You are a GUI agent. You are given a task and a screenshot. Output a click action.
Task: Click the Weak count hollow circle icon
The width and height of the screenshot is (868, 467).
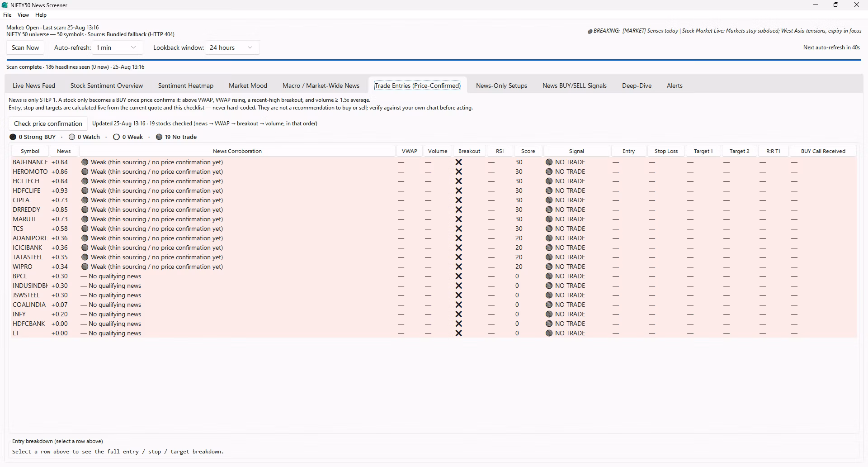pos(116,137)
